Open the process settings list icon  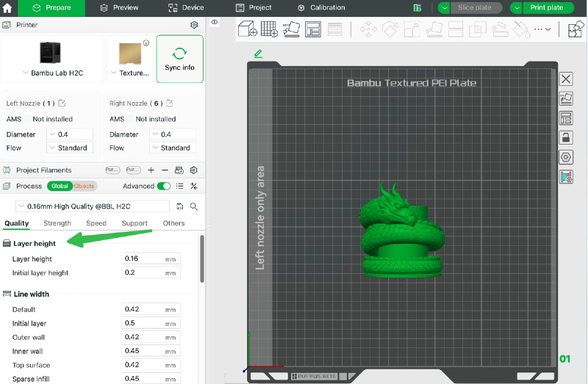tap(180, 186)
